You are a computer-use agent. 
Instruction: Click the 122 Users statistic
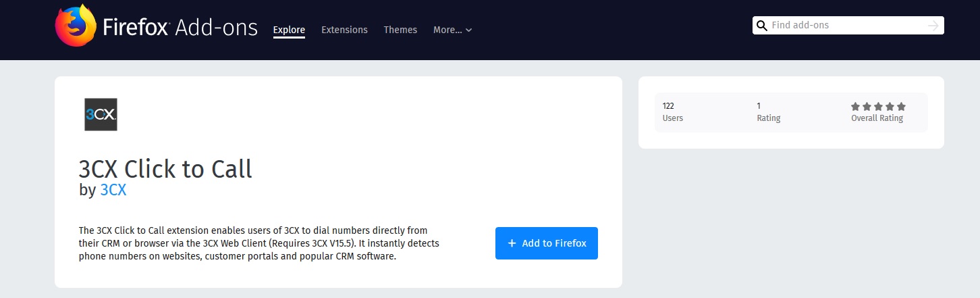click(x=673, y=112)
